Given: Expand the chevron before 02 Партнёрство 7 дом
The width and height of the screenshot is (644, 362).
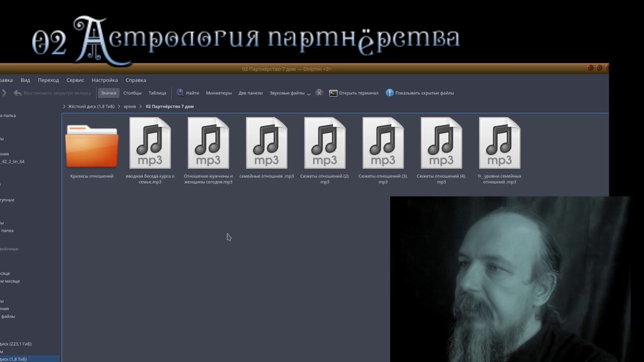Looking at the screenshot, I should point(141,107).
